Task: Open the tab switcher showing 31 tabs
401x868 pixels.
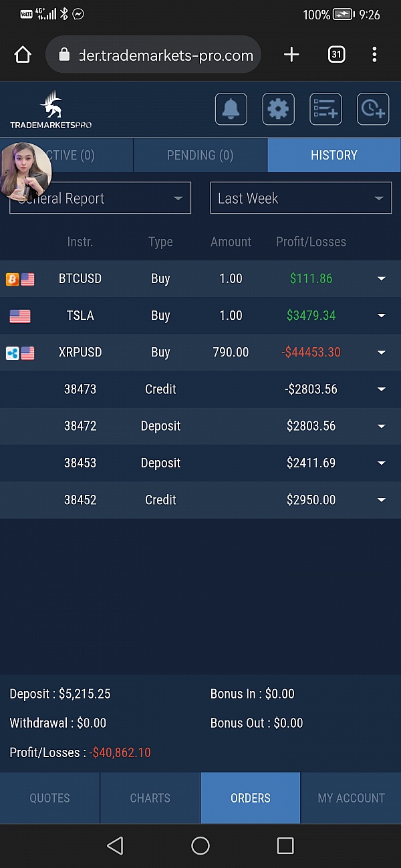Action: click(337, 55)
